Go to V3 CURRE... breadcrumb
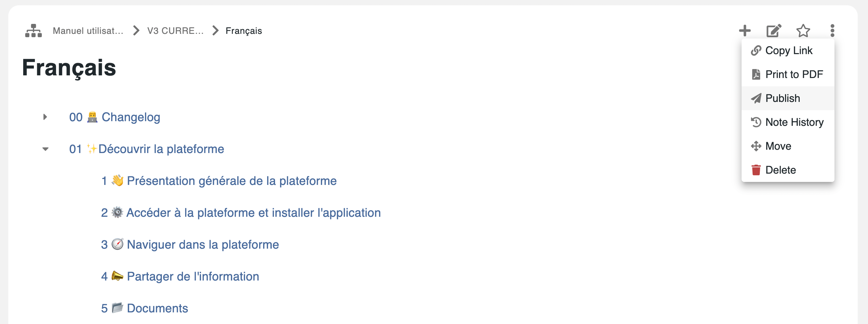This screenshot has height=324, width=868. [175, 31]
